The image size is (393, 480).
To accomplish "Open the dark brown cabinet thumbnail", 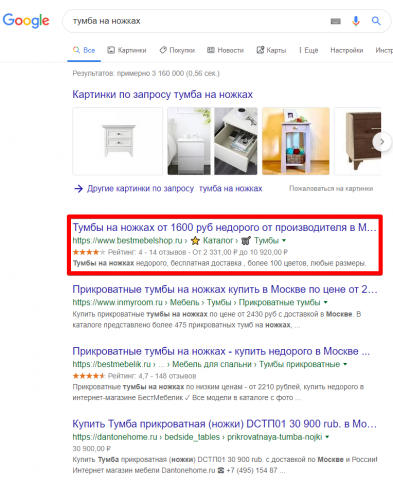I will coord(358,141).
